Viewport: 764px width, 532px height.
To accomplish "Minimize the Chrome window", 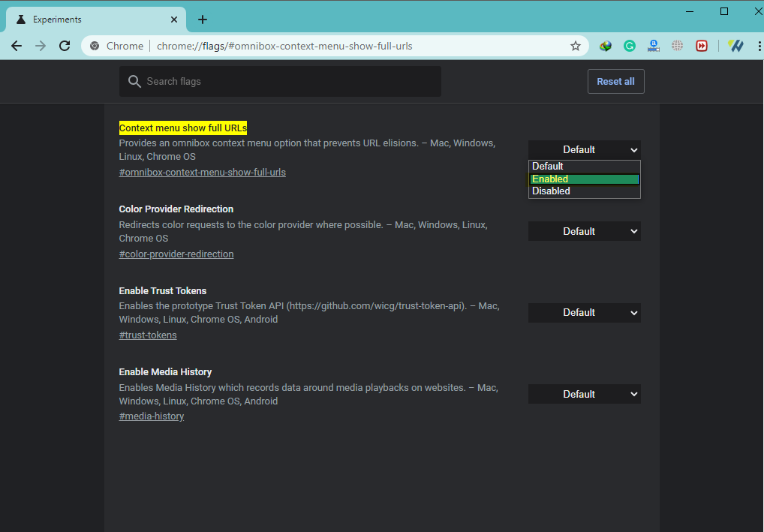I will [x=690, y=12].
